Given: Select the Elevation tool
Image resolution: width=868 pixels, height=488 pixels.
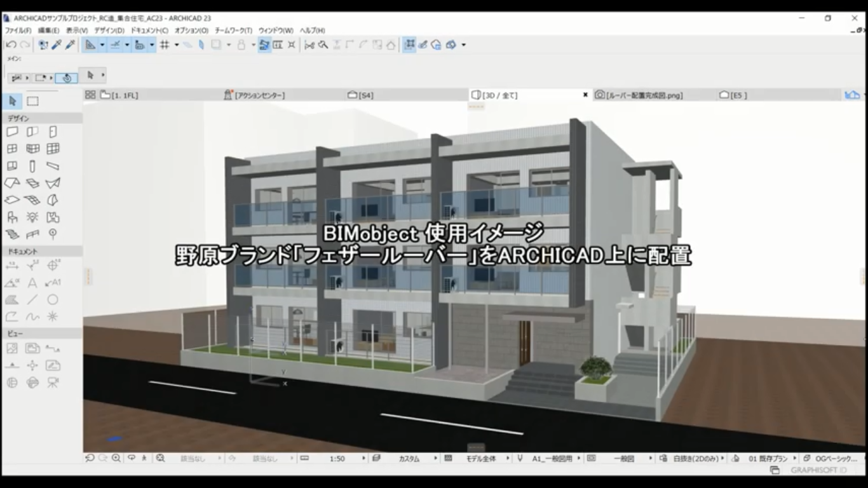Looking at the screenshot, I should click(12, 365).
